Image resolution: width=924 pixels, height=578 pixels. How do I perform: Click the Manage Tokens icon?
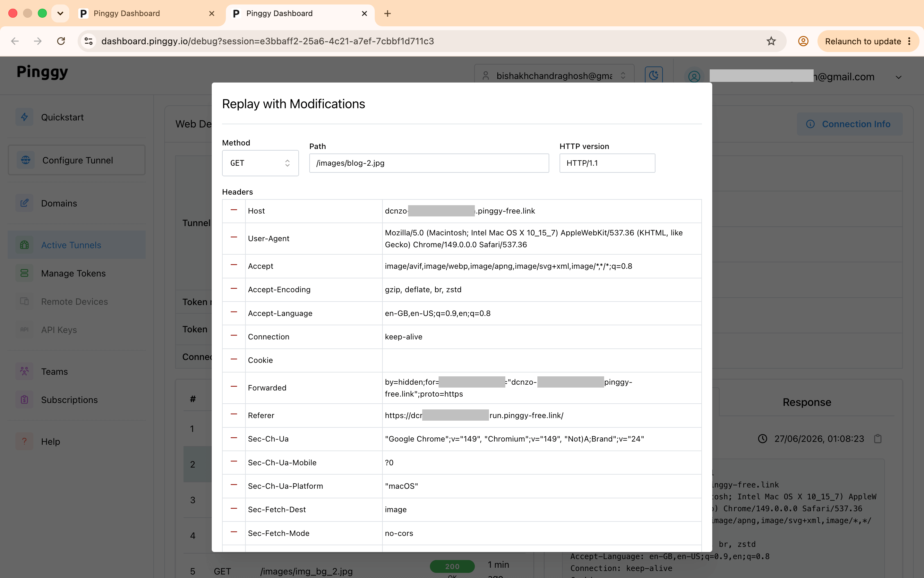click(x=24, y=273)
